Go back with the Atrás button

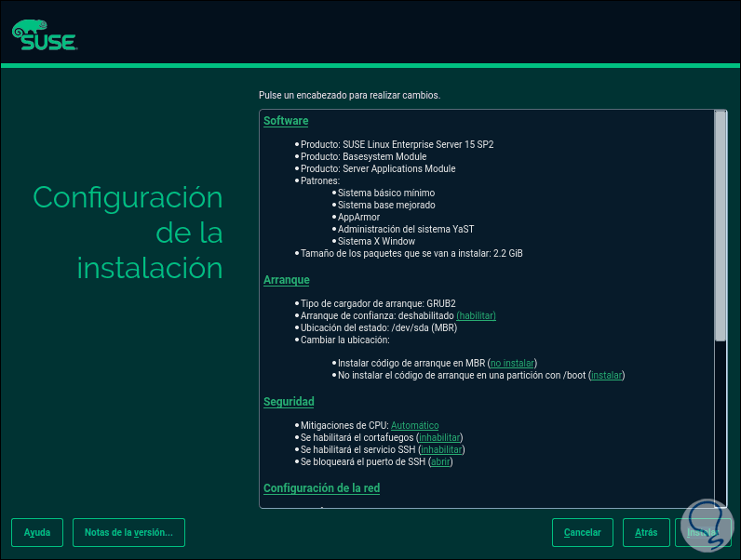646,533
